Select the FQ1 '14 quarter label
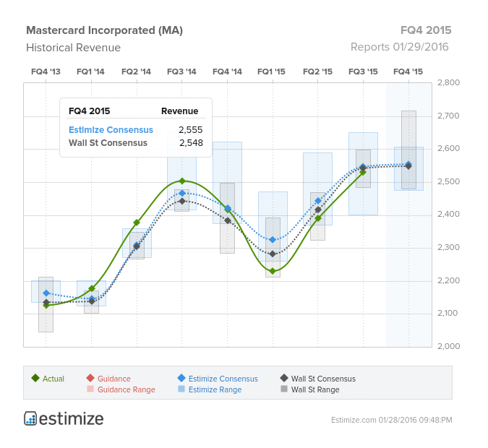The image size is (488, 448). (90, 72)
